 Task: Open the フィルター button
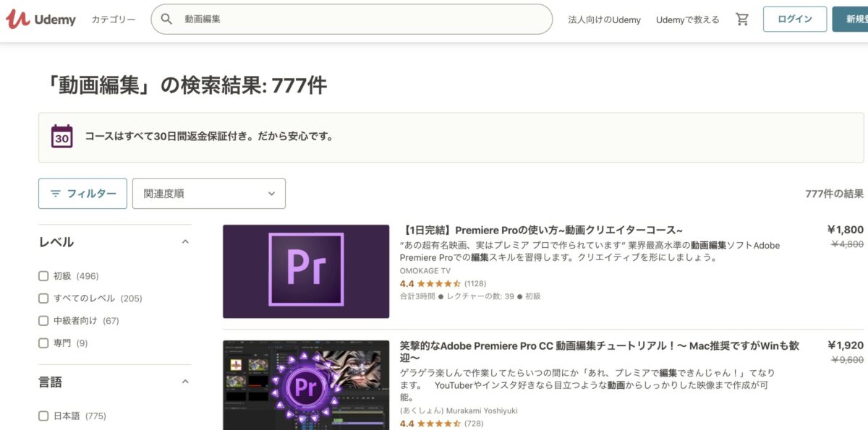[82, 194]
